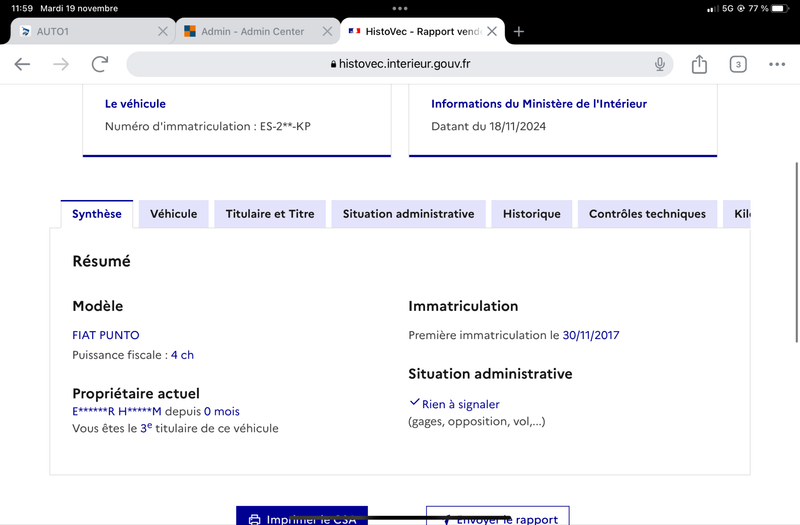This screenshot has height=525, width=800.
Task: Click the gages, opposition, vol note
Action: pyautogui.click(x=477, y=421)
